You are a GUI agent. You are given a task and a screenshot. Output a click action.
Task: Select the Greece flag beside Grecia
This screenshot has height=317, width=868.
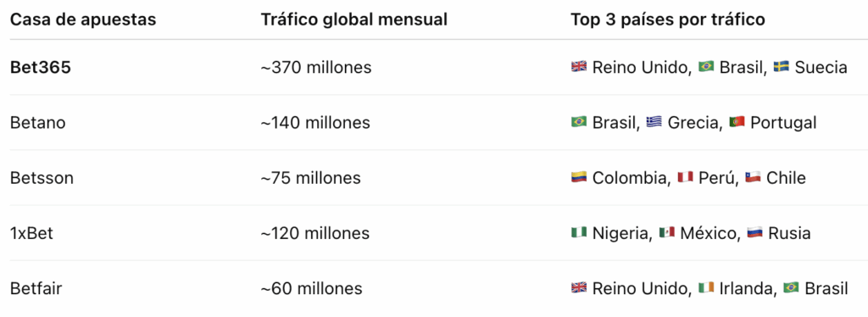[x=654, y=122]
